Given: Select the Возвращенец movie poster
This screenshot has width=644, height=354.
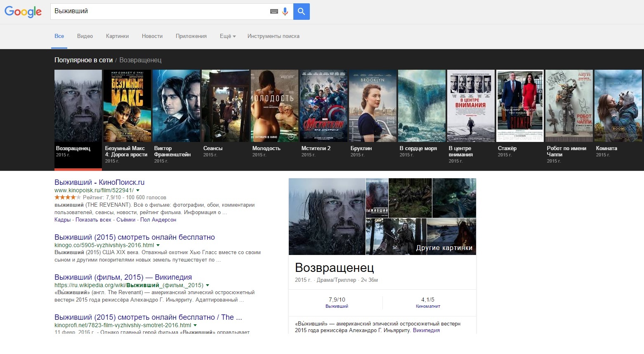Looking at the screenshot, I should (x=78, y=106).
